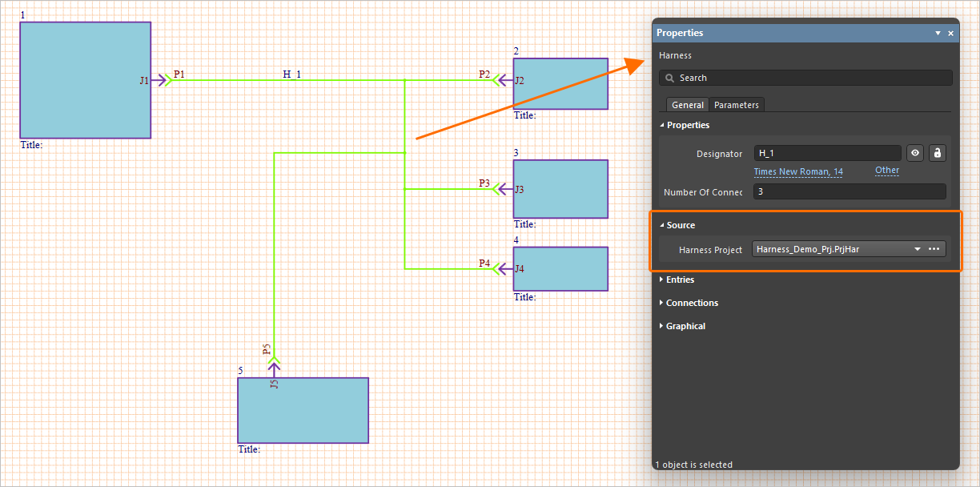The image size is (980, 487).
Task: Switch to the General tab
Action: (688, 105)
